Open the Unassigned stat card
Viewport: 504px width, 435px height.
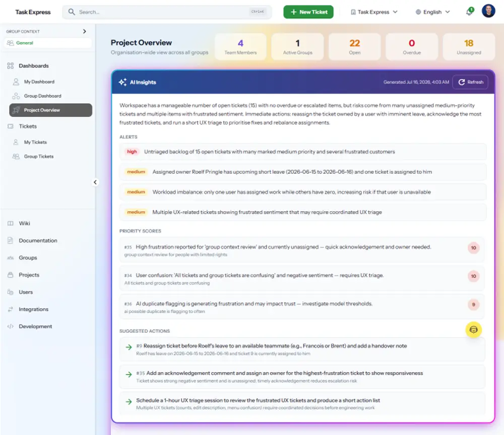coord(469,47)
